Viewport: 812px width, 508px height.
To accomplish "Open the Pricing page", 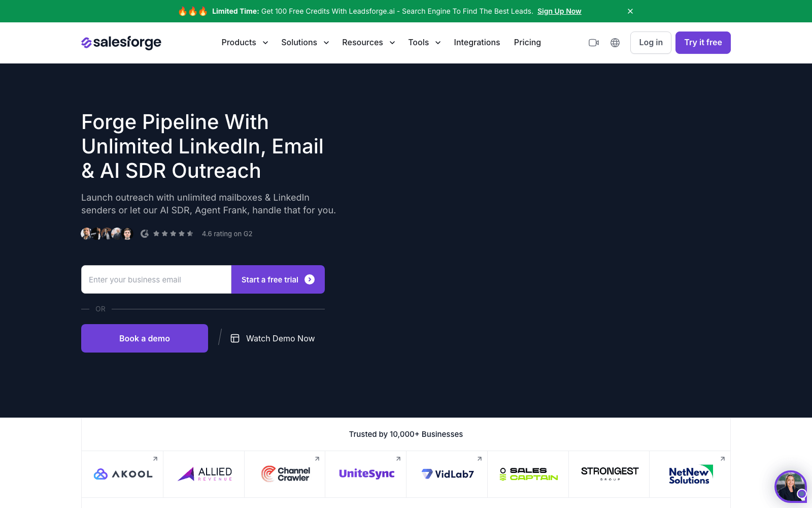I will coord(527,43).
